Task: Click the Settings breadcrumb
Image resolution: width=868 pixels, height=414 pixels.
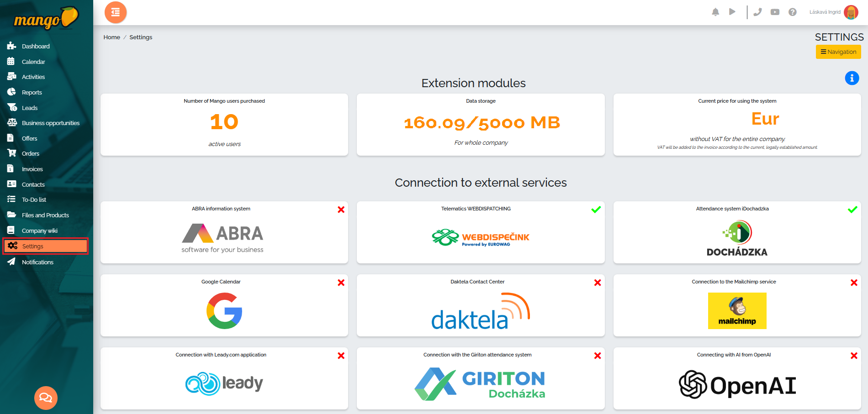Action: click(141, 37)
